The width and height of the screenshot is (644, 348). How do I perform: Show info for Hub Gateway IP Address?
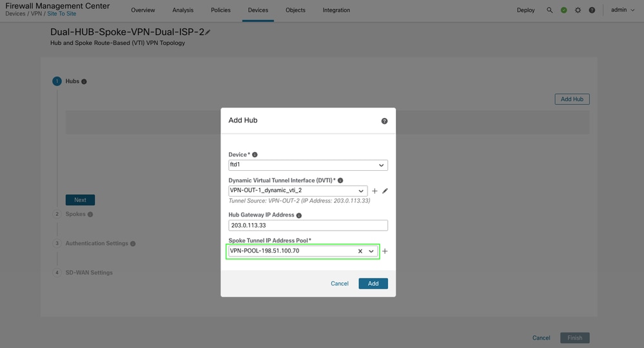pos(298,215)
